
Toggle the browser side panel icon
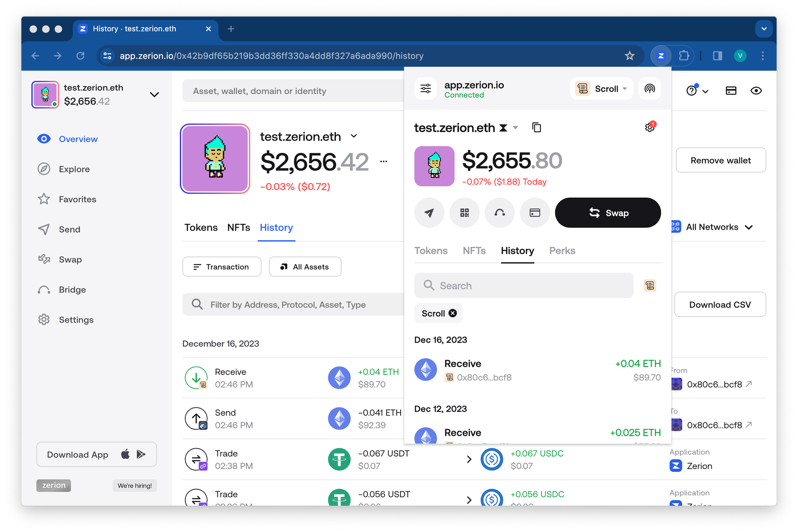(717, 56)
